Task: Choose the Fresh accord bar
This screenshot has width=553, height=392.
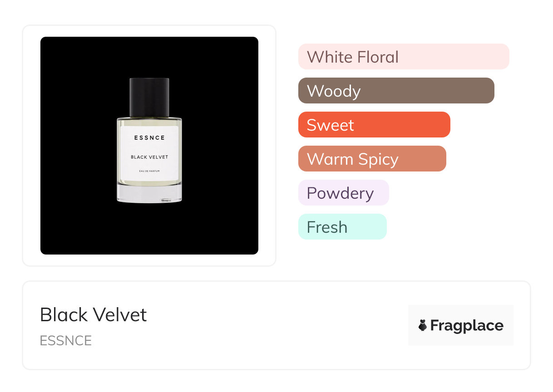Action: tap(342, 227)
